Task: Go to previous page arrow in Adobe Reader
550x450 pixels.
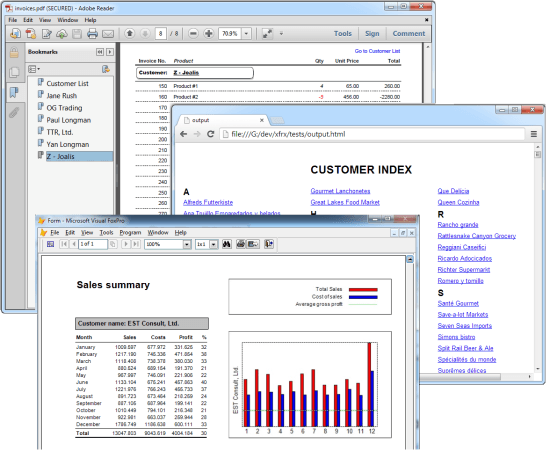Action: tap(130, 33)
